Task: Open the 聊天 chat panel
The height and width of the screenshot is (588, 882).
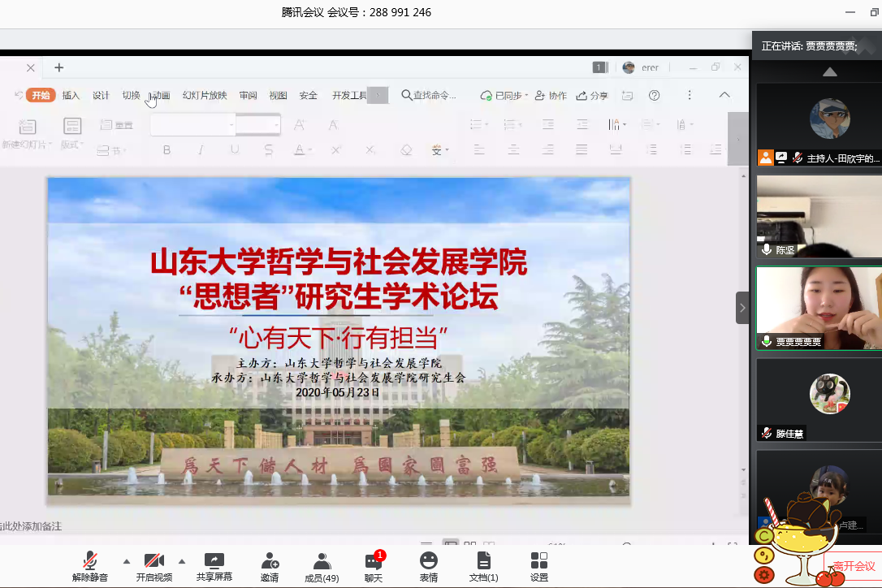Action: (374, 567)
